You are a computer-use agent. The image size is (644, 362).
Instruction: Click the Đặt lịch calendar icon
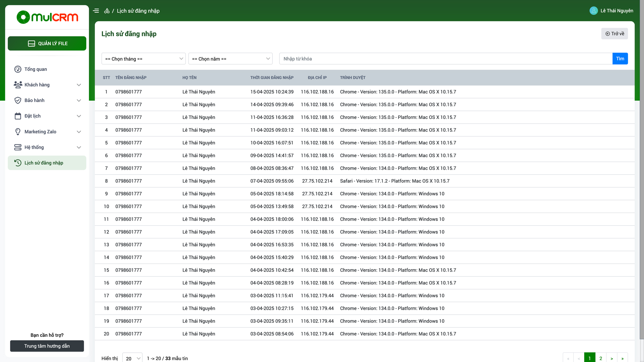[x=18, y=116]
